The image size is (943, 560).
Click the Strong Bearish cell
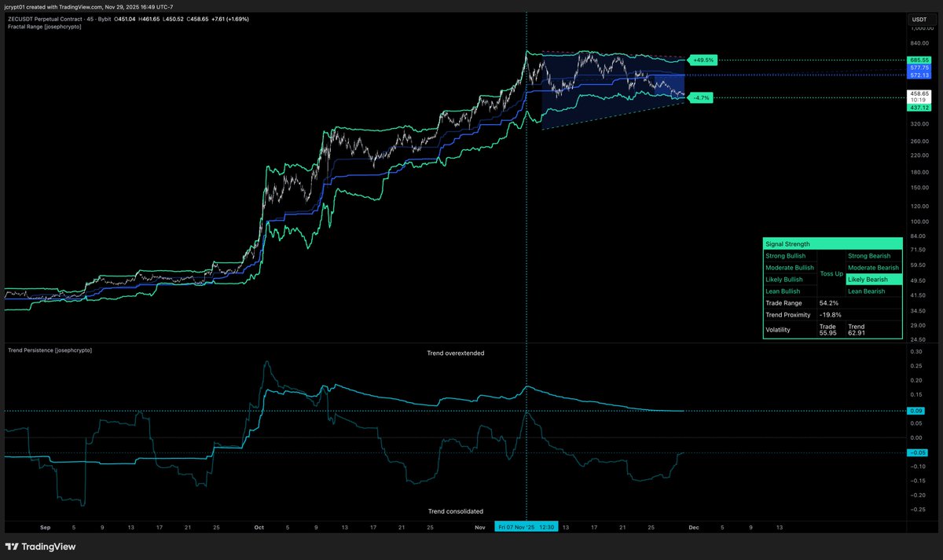873,256
